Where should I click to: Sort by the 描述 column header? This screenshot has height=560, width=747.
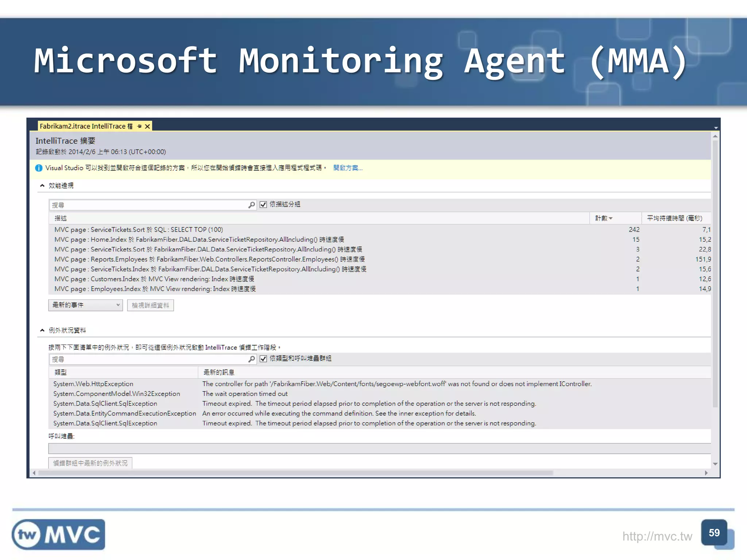[x=319, y=218]
